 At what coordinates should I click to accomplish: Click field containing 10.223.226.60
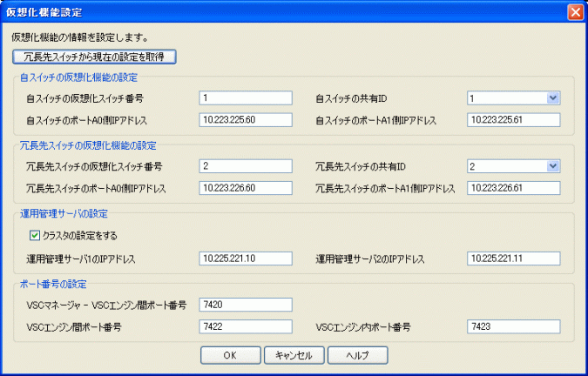pos(246,188)
